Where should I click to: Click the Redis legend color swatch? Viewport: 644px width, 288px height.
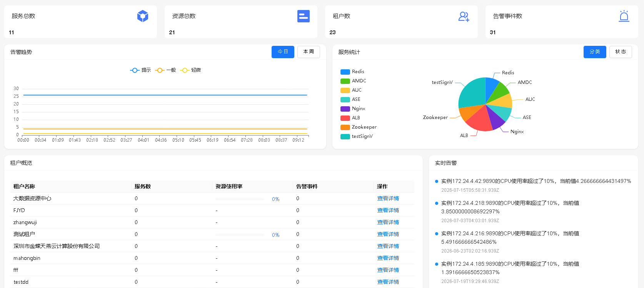click(x=345, y=72)
